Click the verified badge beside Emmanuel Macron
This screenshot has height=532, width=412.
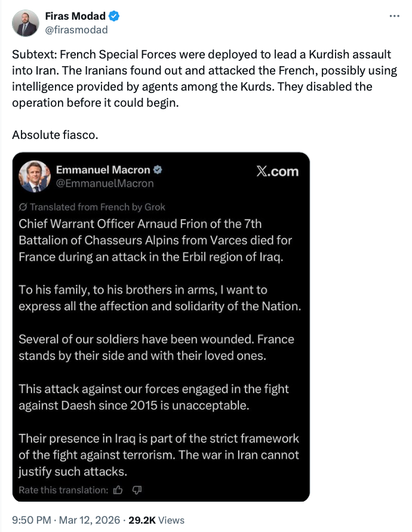158,170
